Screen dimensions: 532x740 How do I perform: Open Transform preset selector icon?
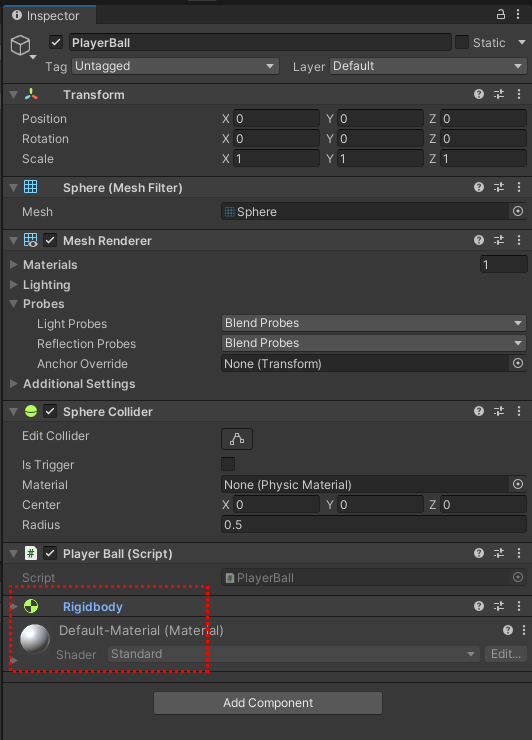point(499,94)
